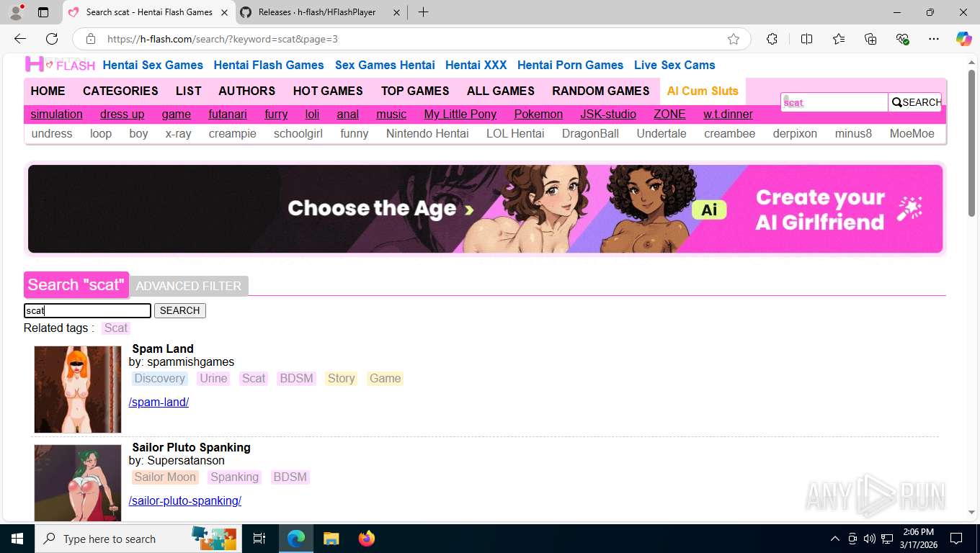Open the taskbar clock showing 2:06 PM
This screenshot has height=553, width=980.
click(917, 539)
